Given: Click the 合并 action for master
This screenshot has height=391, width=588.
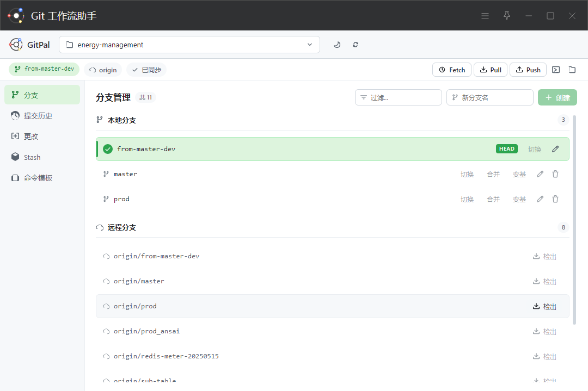Looking at the screenshot, I should pos(493,174).
